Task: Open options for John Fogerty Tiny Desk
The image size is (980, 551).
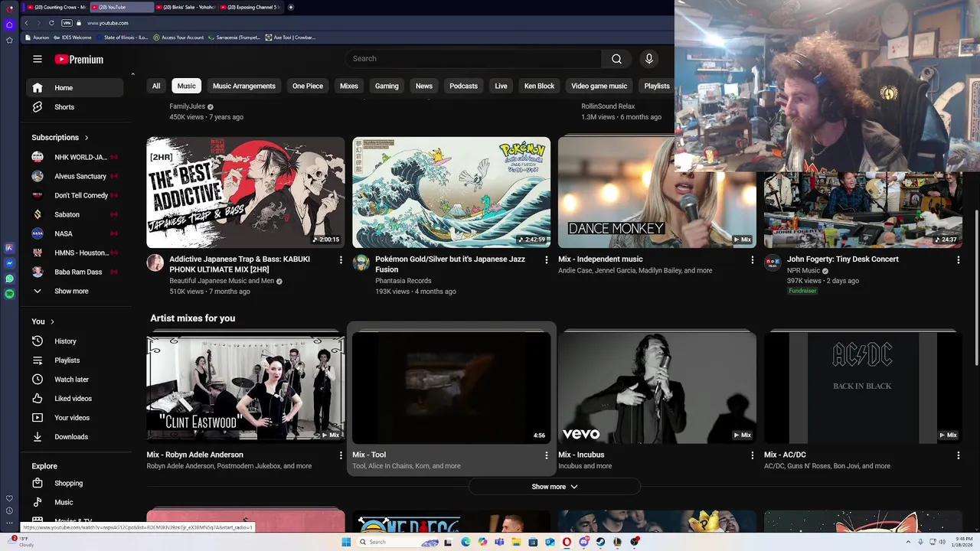Action: point(959,260)
